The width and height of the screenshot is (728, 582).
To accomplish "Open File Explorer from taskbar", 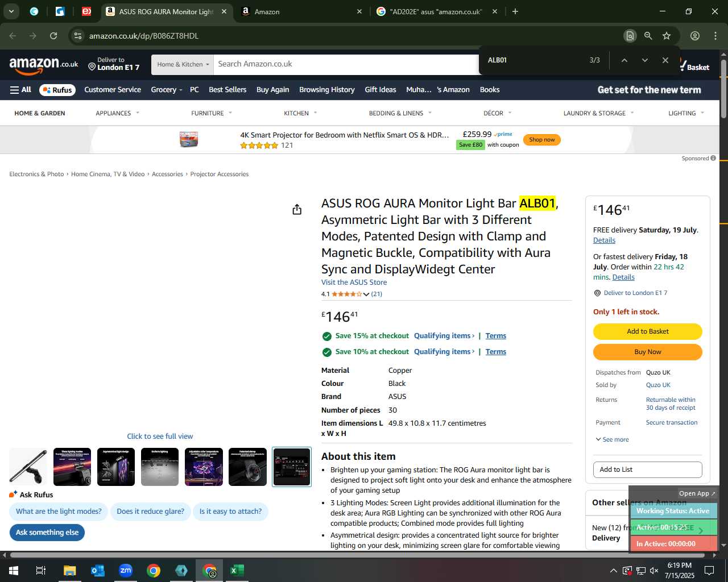I will [69, 571].
